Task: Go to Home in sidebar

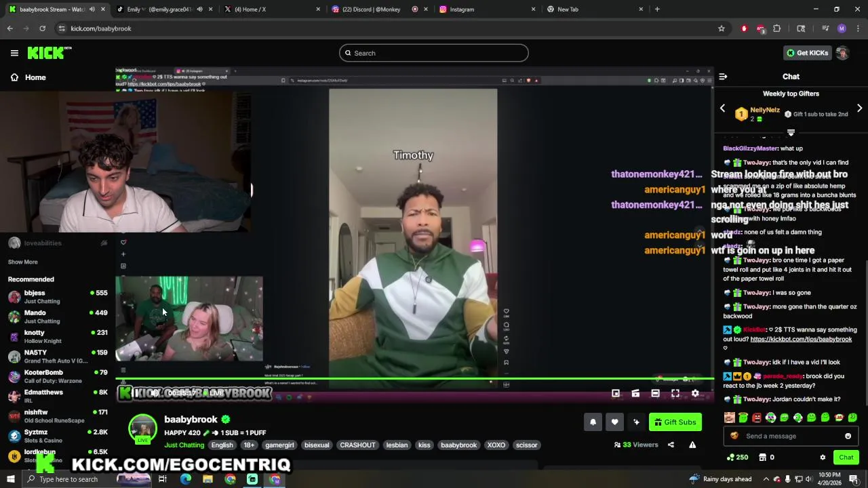Action: pos(27,77)
